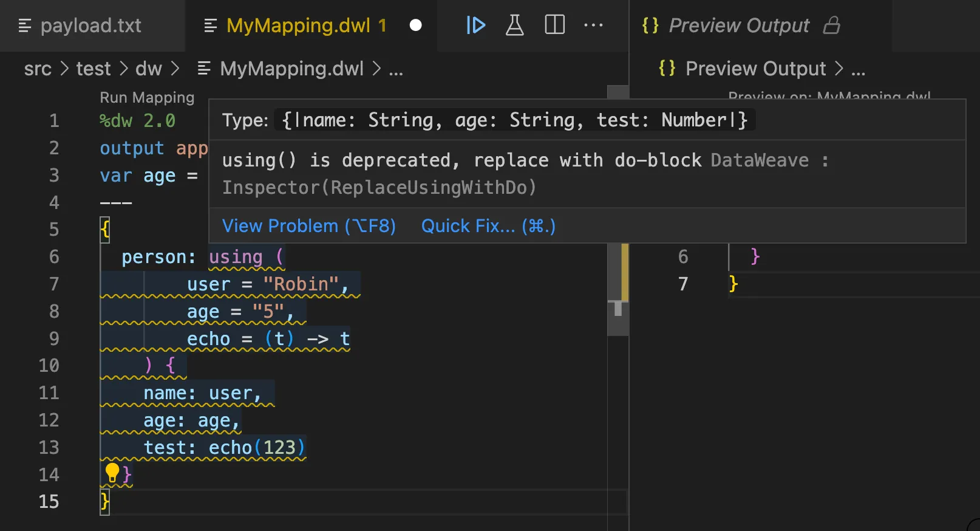This screenshot has width=980, height=531.
Task: Click the file icon on MyMapping.dwl tab
Action: [211, 26]
